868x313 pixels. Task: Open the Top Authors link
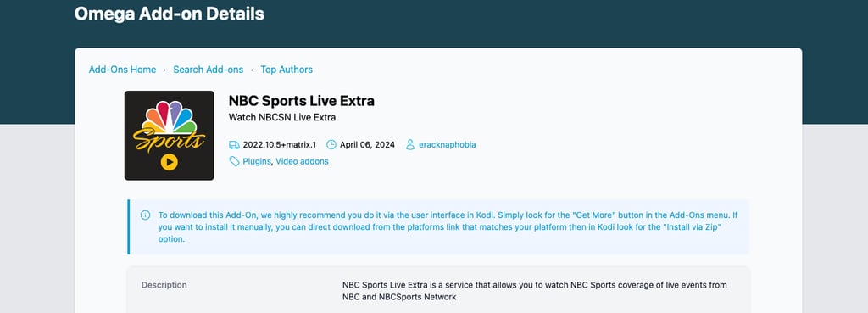pos(287,70)
